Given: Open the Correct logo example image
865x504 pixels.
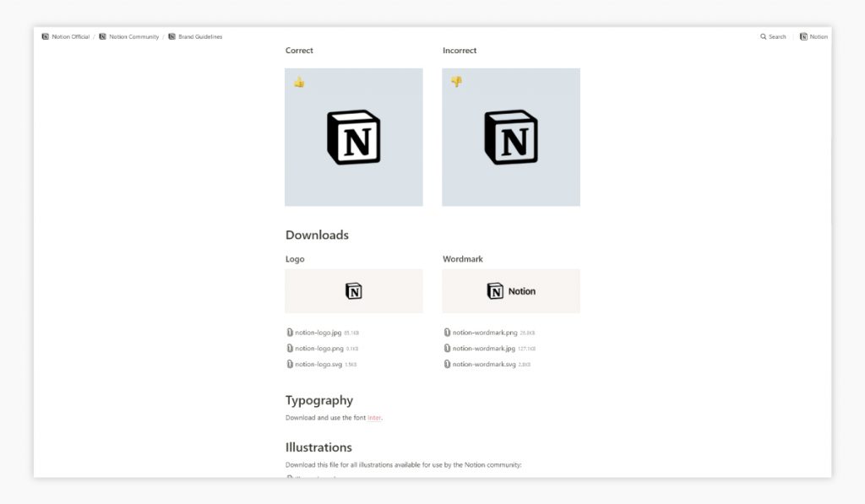Looking at the screenshot, I should (354, 138).
